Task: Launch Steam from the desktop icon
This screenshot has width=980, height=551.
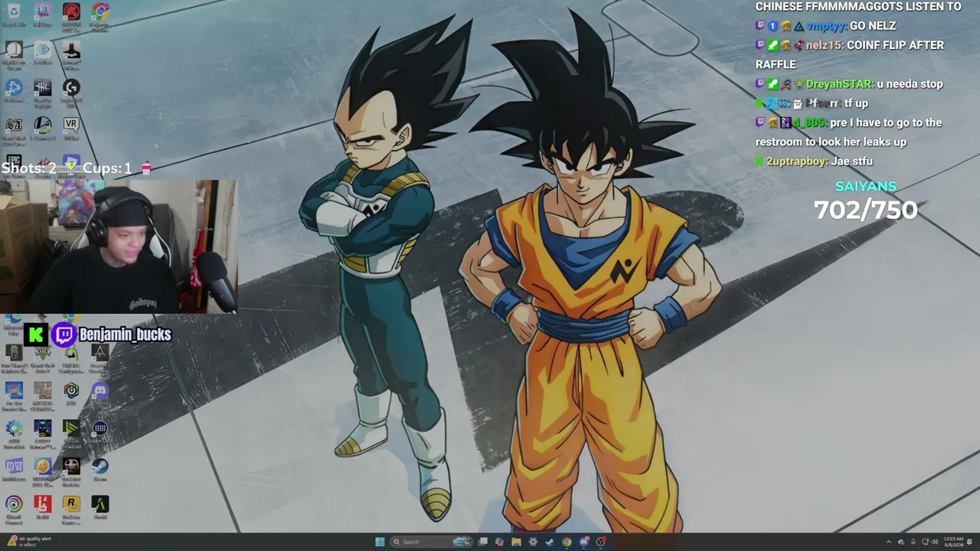Action: pyautogui.click(x=100, y=469)
